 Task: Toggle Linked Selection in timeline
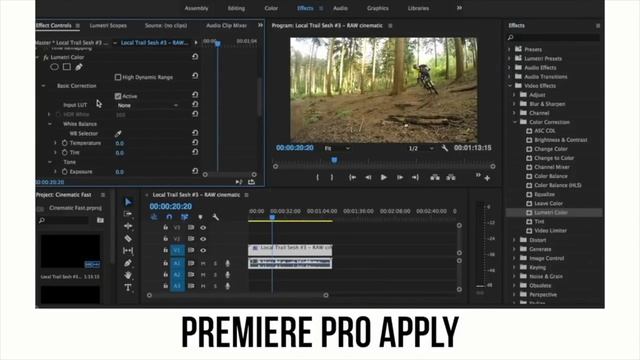(x=184, y=217)
